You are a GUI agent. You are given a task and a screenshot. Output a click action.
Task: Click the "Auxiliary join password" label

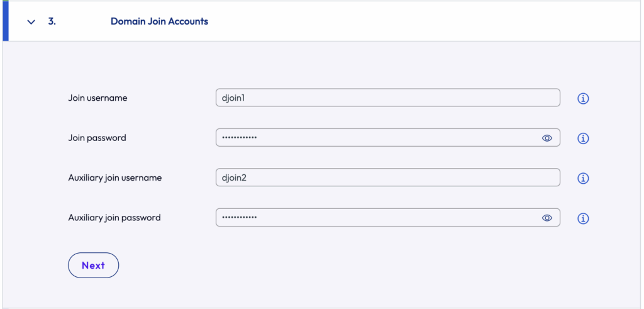114,218
